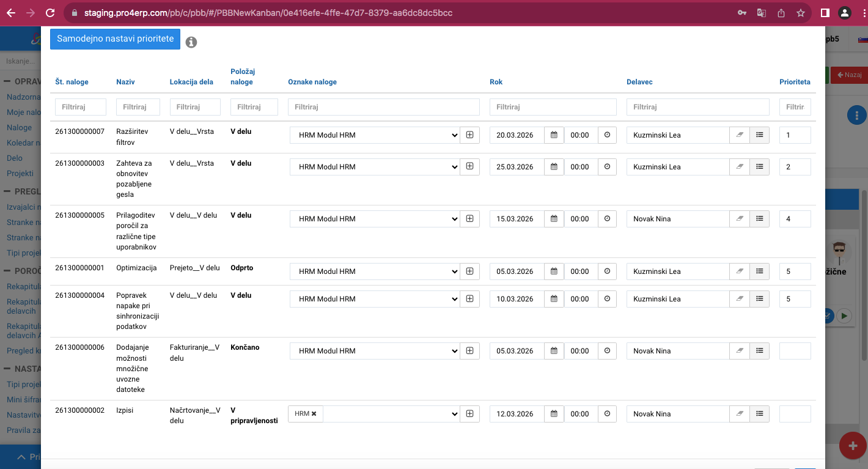Click the Samodejno nastavi prioritete button
The image size is (868, 469).
(116, 39)
